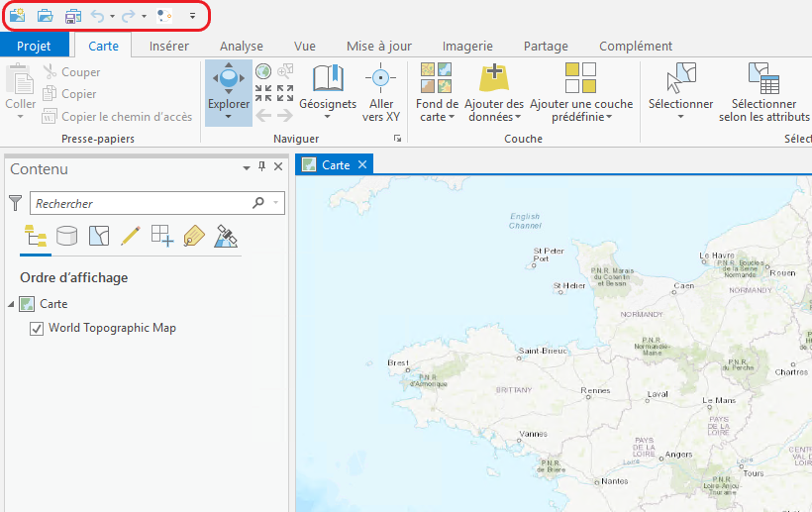Image resolution: width=812 pixels, height=512 pixels.
Task: Select List by editing pencil view
Action: click(131, 236)
